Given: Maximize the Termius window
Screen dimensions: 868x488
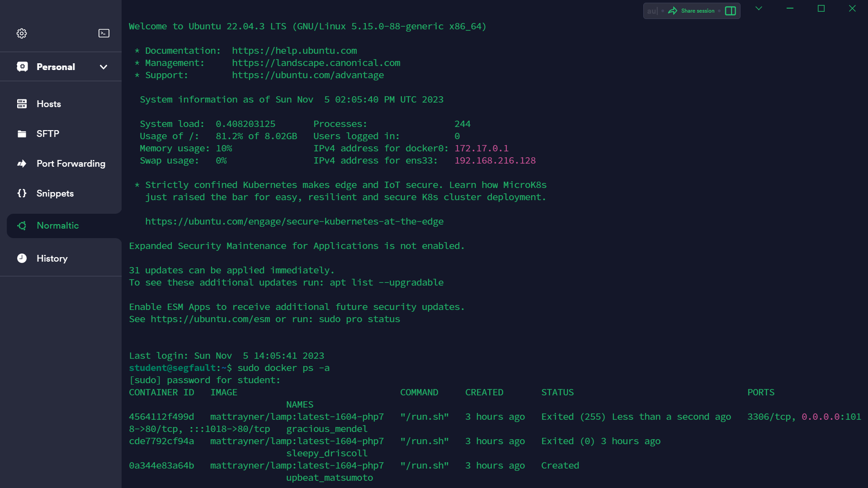Looking at the screenshot, I should pos(821,9).
